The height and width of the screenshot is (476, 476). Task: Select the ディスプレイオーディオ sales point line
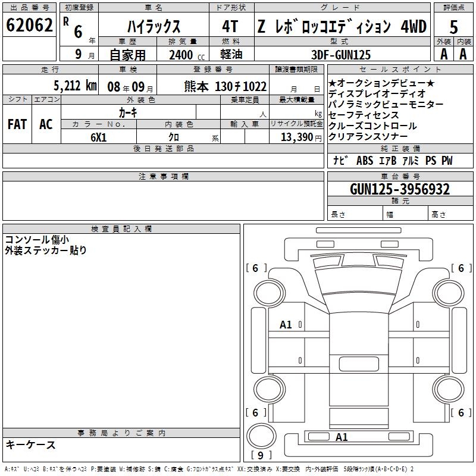(x=377, y=93)
